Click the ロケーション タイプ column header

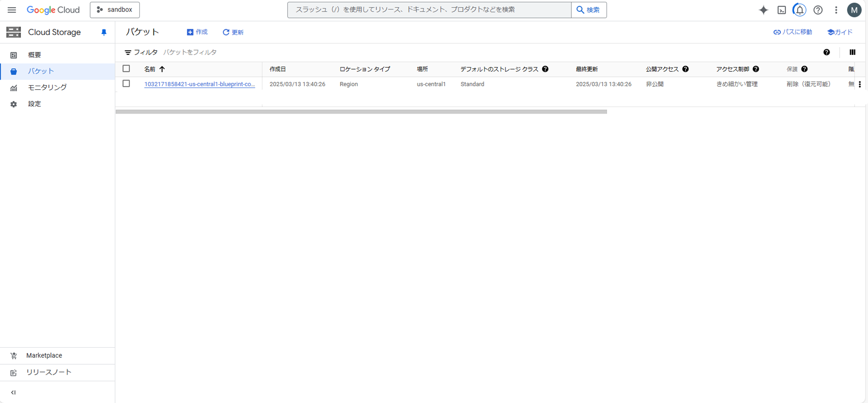(x=365, y=69)
